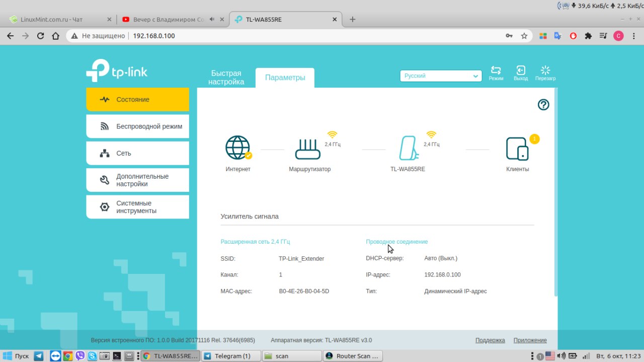
Task: Launch Skype from taskbar
Action: click(92, 356)
